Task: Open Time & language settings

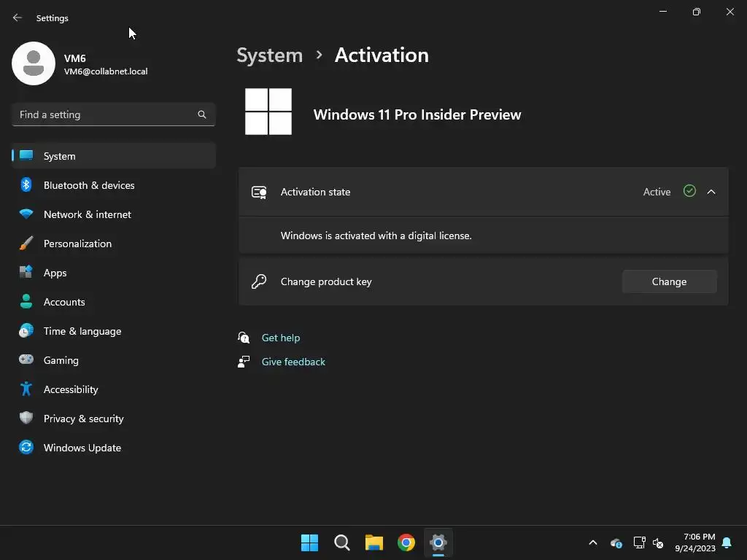Action: point(113,331)
